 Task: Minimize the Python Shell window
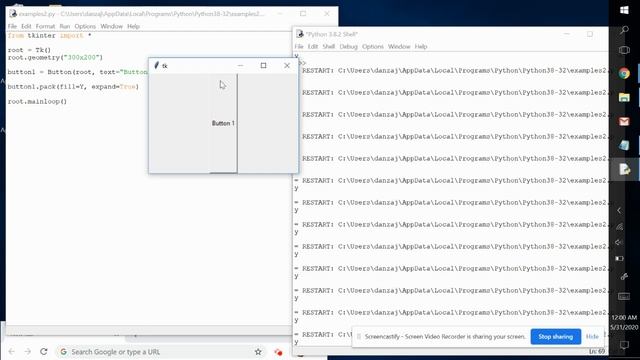[567, 34]
